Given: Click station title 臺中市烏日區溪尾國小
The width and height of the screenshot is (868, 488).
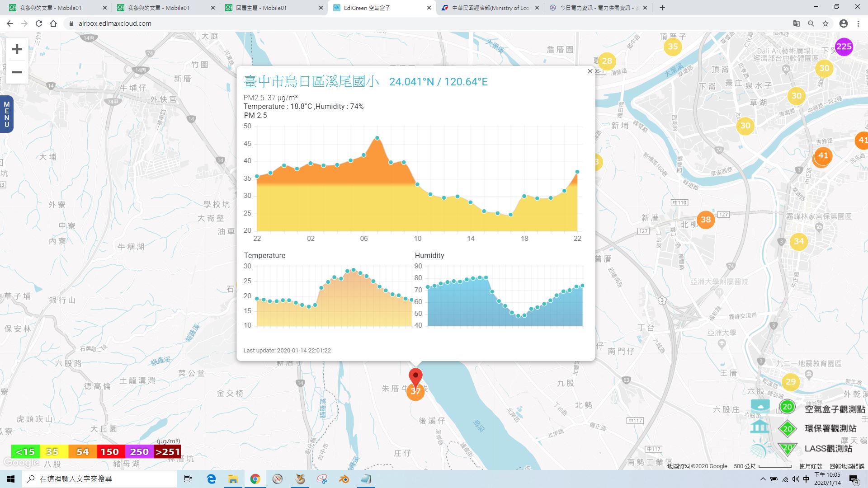Looking at the screenshot, I should [x=311, y=81].
